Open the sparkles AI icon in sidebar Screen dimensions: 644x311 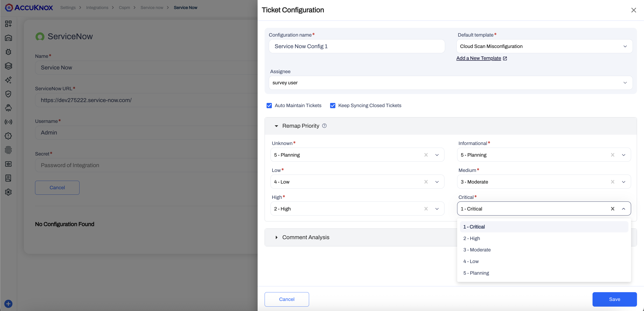tap(9, 80)
